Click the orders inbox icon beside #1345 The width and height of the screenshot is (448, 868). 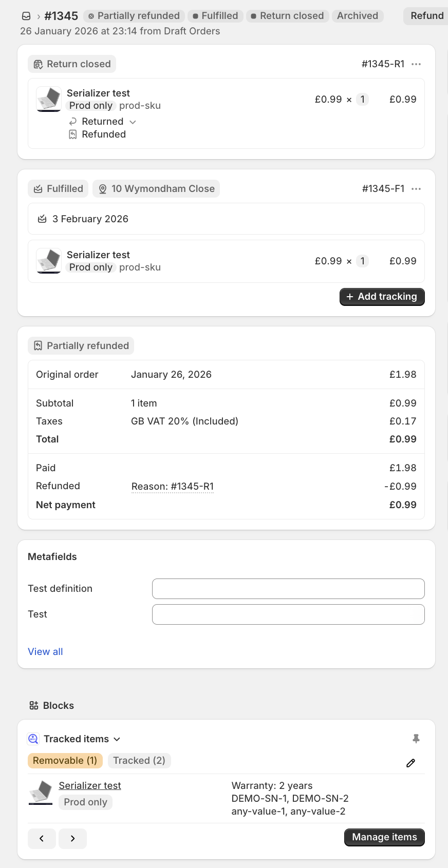(26, 16)
